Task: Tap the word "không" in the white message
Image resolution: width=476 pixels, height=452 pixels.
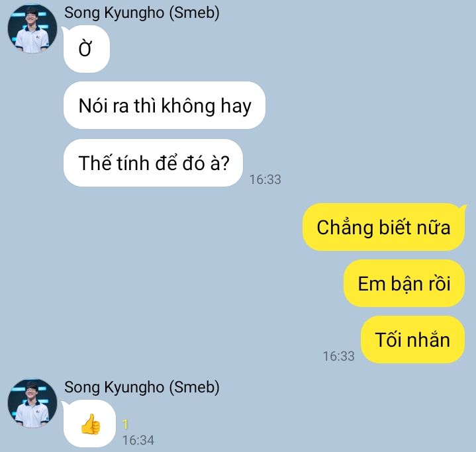Action: [x=188, y=107]
